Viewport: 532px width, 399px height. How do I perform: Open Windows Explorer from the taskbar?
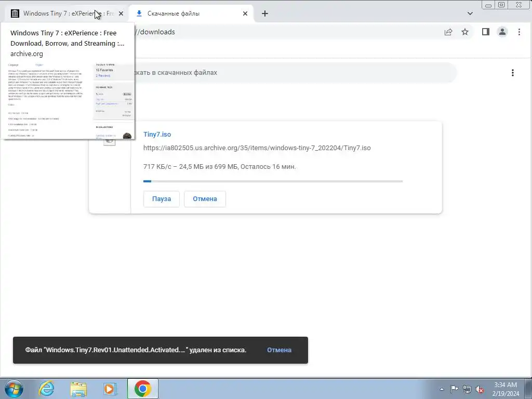pos(78,389)
